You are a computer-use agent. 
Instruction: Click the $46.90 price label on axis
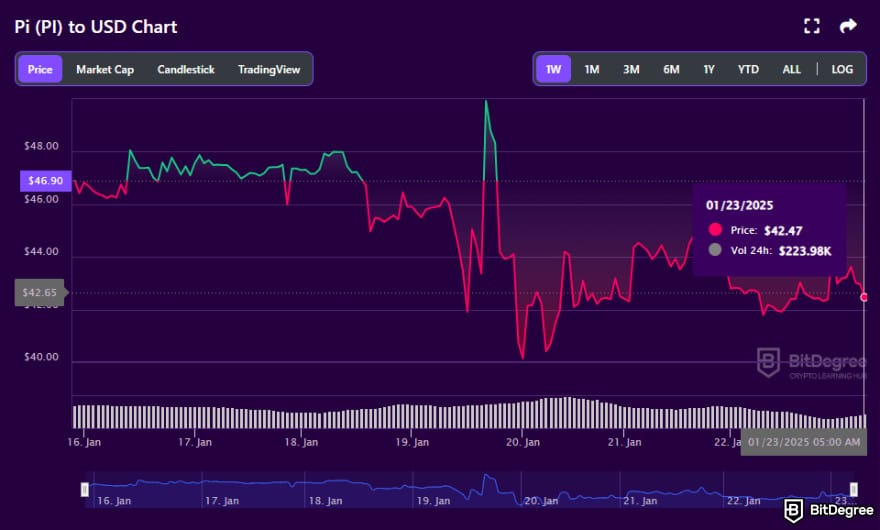(41, 181)
